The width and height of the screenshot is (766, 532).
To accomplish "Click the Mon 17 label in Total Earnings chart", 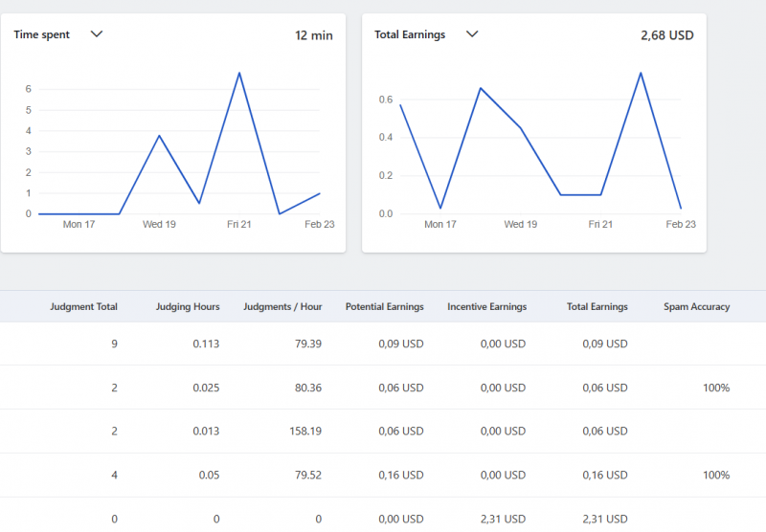I will [x=439, y=224].
